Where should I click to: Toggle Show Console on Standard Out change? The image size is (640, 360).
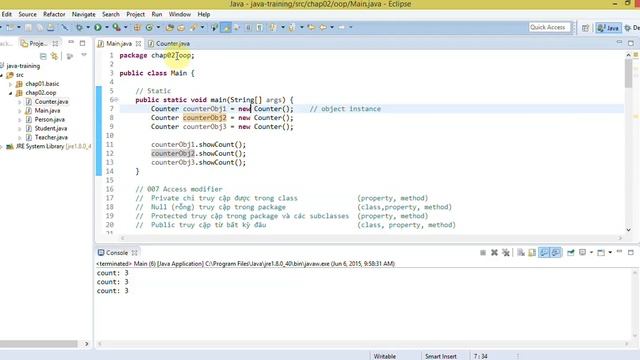tap(544, 253)
